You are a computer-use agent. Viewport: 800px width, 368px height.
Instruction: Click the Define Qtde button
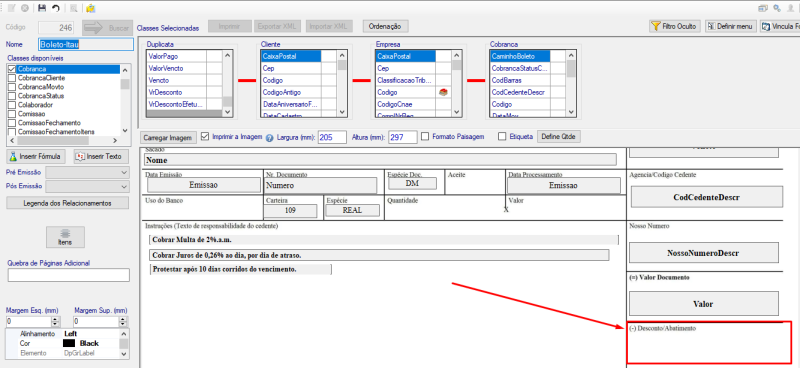coord(559,137)
